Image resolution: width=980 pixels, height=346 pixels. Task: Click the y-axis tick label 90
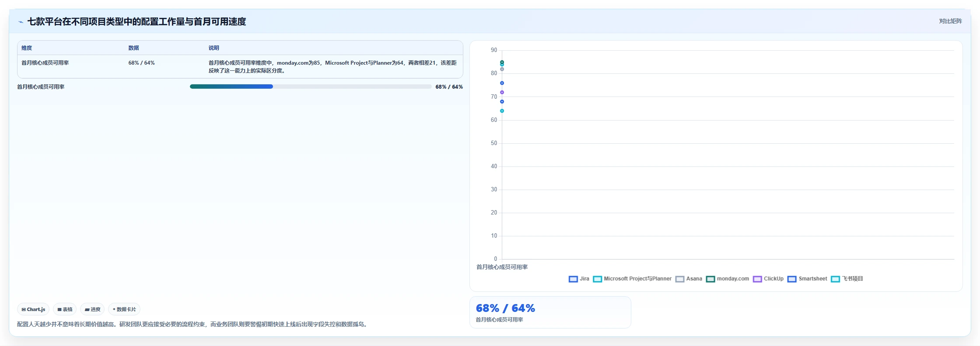[494, 50]
